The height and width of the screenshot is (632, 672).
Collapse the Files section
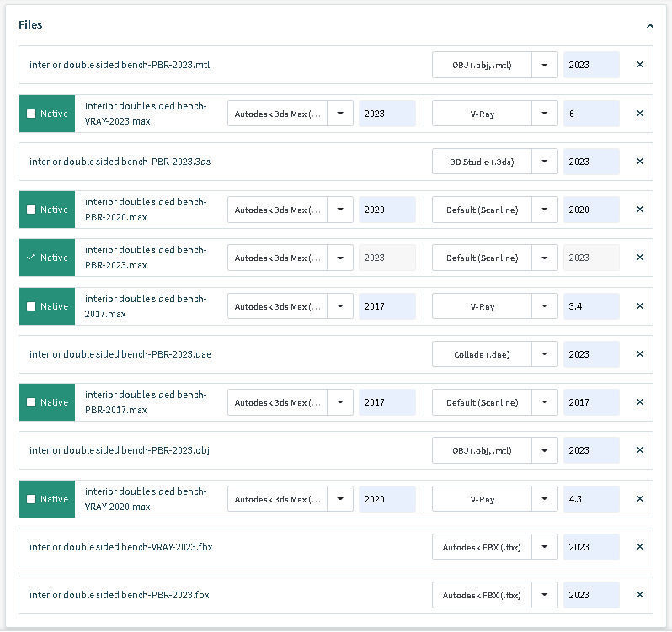[x=649, y=26]
